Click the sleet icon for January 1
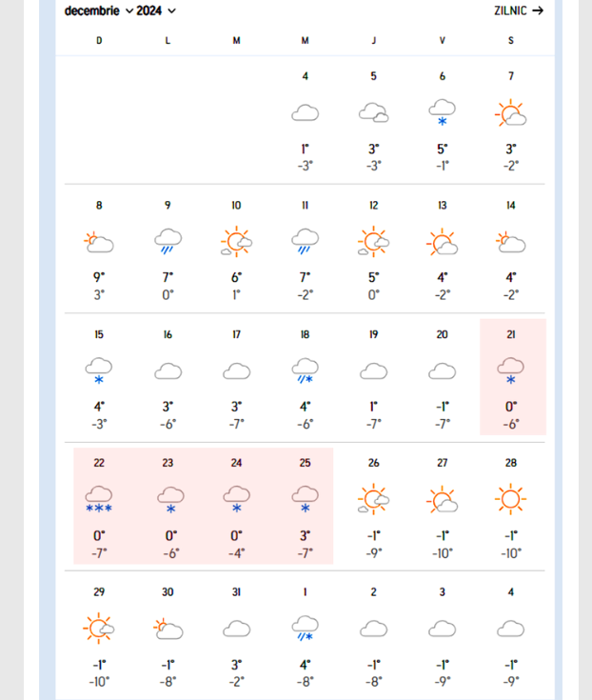592x700 pixels. (305, 627)
